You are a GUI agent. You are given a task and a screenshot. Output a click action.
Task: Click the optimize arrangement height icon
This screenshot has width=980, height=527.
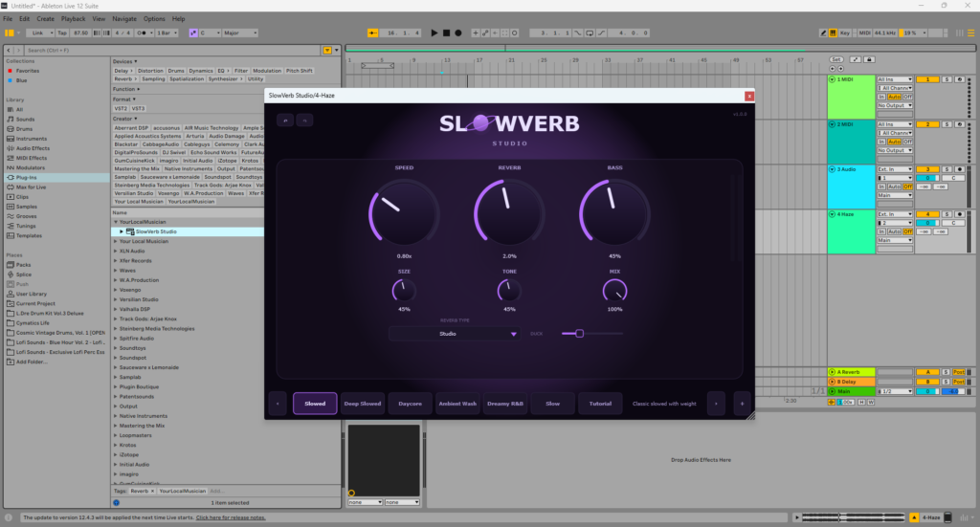pyautogui.click(x=855, y=59)
